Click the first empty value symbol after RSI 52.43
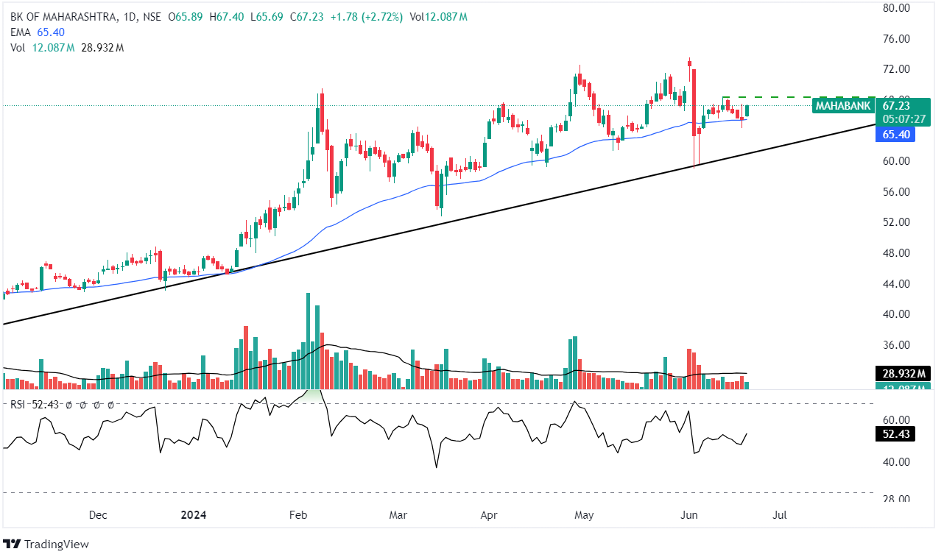Image resolution: width=944 pixels, height=560 pixels. tap(68, 405)
